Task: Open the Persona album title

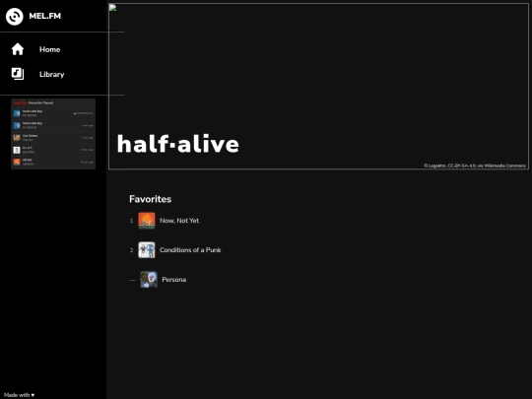Action: point(174,280)
